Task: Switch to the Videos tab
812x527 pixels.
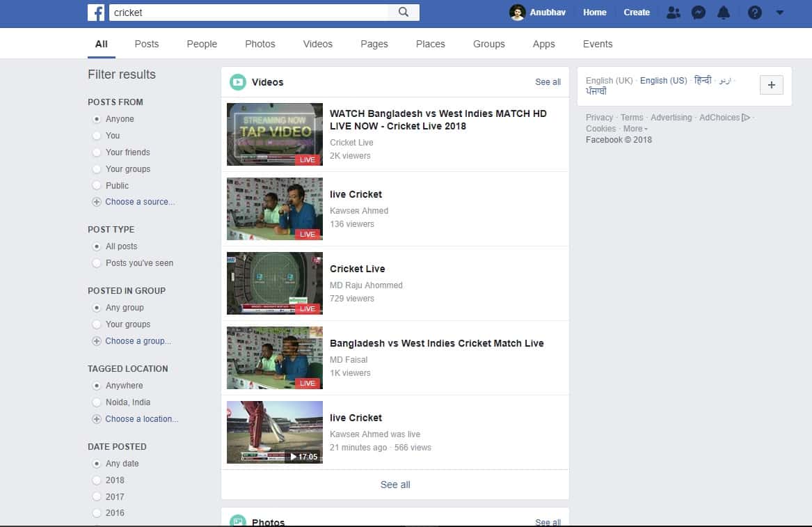Action: click(x=317, y=44)
